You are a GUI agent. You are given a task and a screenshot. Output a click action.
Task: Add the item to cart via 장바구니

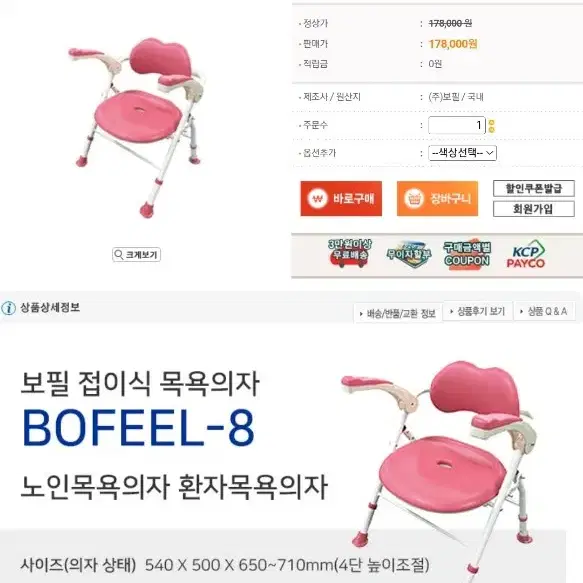437,199
